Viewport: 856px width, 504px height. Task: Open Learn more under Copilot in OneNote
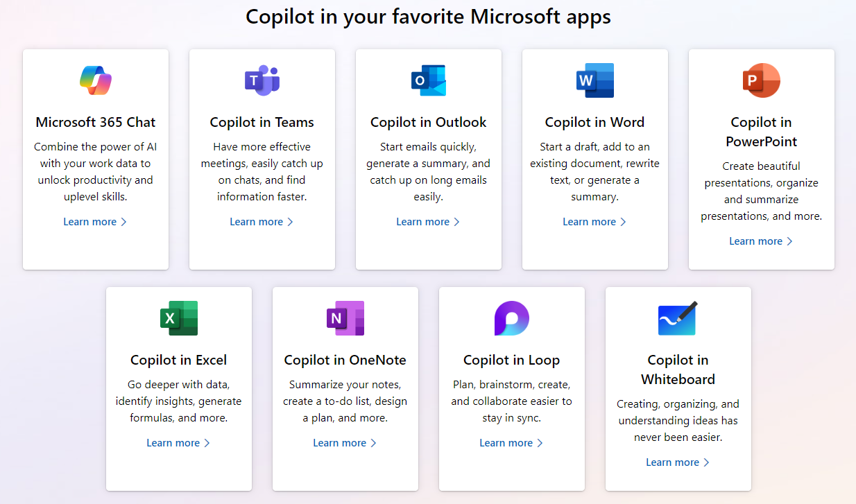point(345,443)
